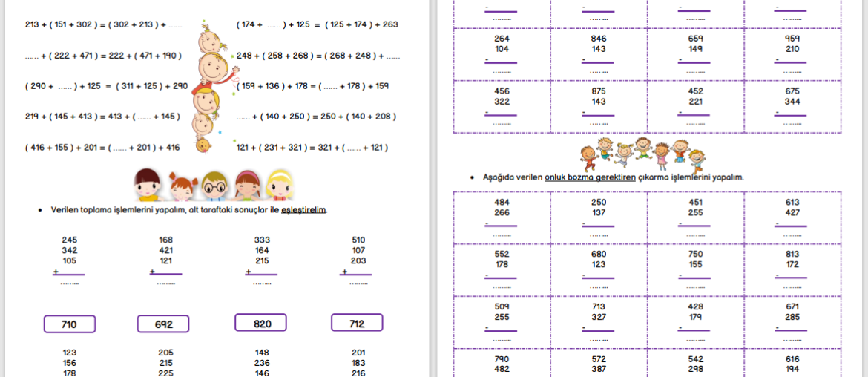Viewport: 868px width, 377px height.
Task: Click the number 680 in subtraction grid
Action: tap(599, 254)
